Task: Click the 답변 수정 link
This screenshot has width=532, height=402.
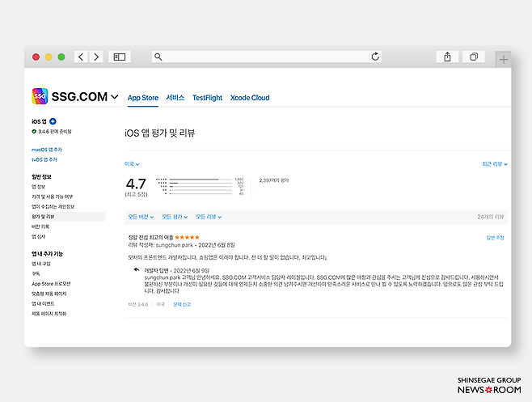Action: [x=495, y=238]
